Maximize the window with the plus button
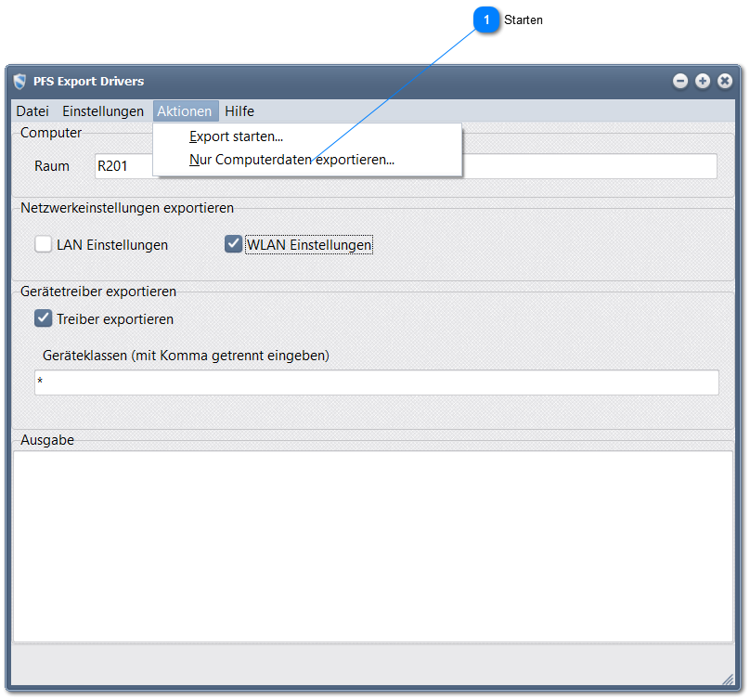 click(x=703, y=82)
